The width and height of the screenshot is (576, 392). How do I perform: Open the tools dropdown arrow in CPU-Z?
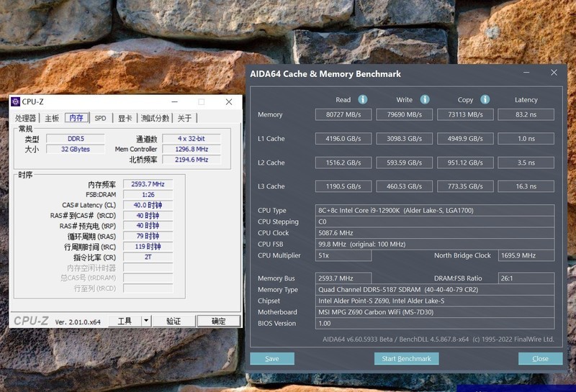(146, 321)
